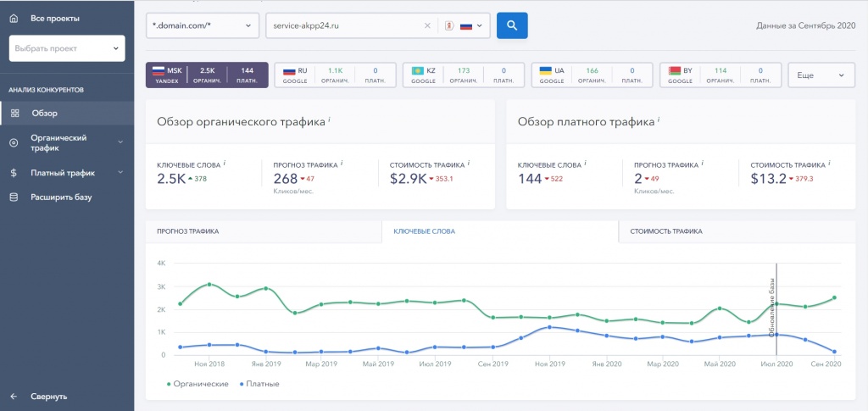Open the *.domain.com/* scope dropdown
The image size is (868, 411).
point(203,26)
